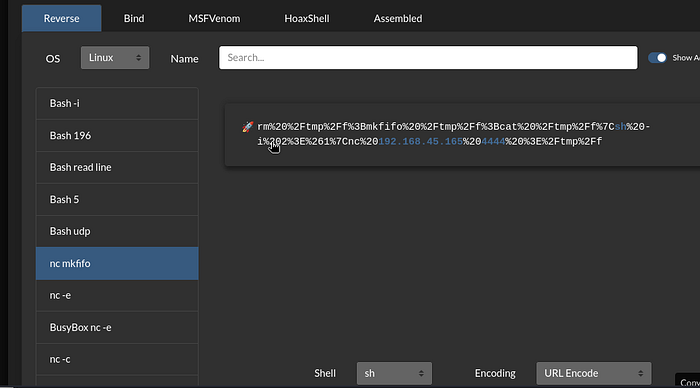Open the OS dropdown showing Linux
Image resolution: width=700 pixels, height=388 pixels.
[115, 58]
